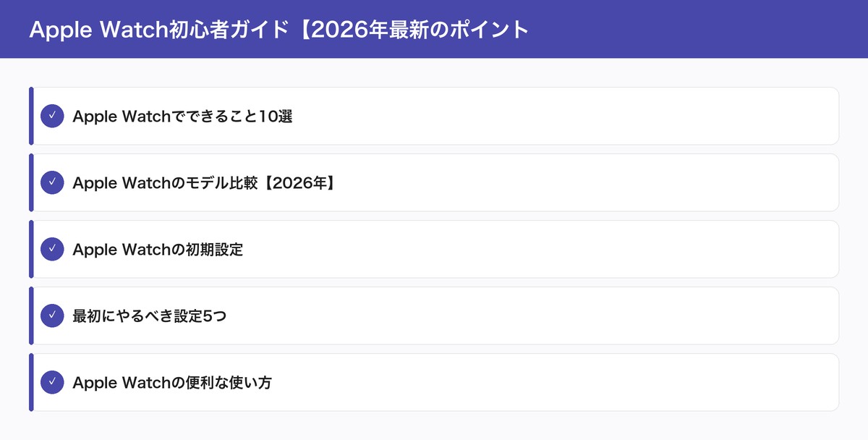
Task: Click the purple left bar on 初期設定 card
Action: pyautogui.click(x=31, y=249)
